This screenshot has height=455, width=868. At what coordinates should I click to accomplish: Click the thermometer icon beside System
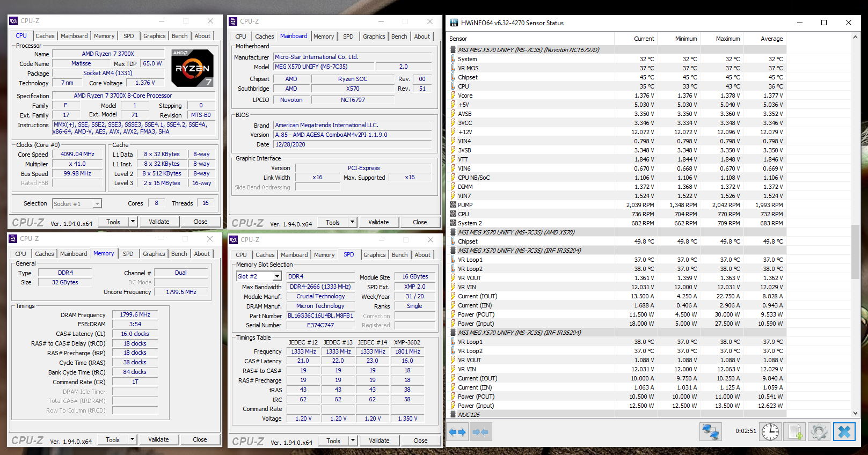(x=453, y=59)
